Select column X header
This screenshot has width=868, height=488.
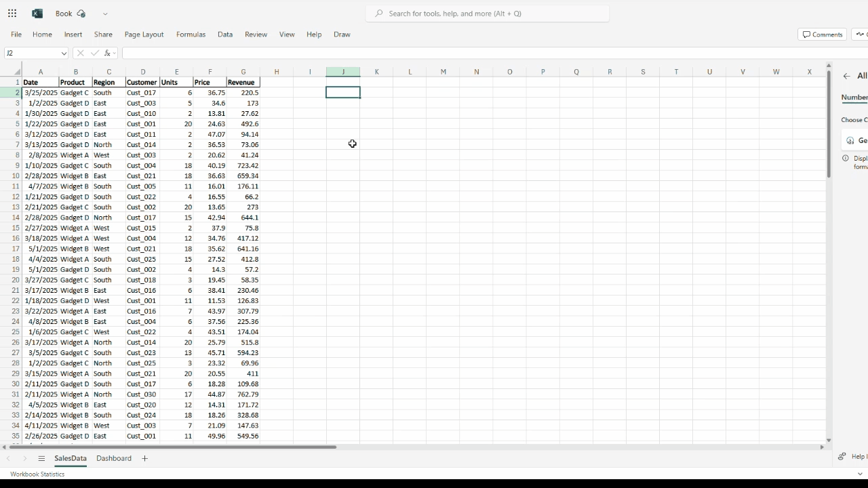pyautogui.click(x=809, y=72)
